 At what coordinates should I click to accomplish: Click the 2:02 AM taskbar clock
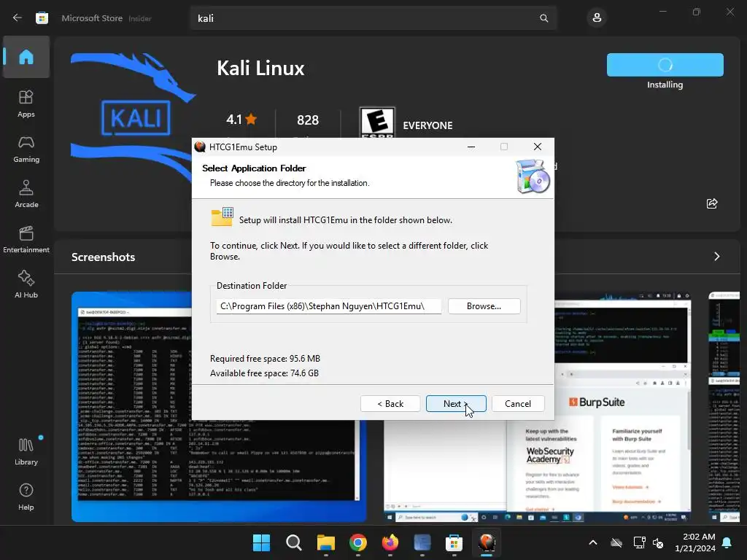(695, 542)
